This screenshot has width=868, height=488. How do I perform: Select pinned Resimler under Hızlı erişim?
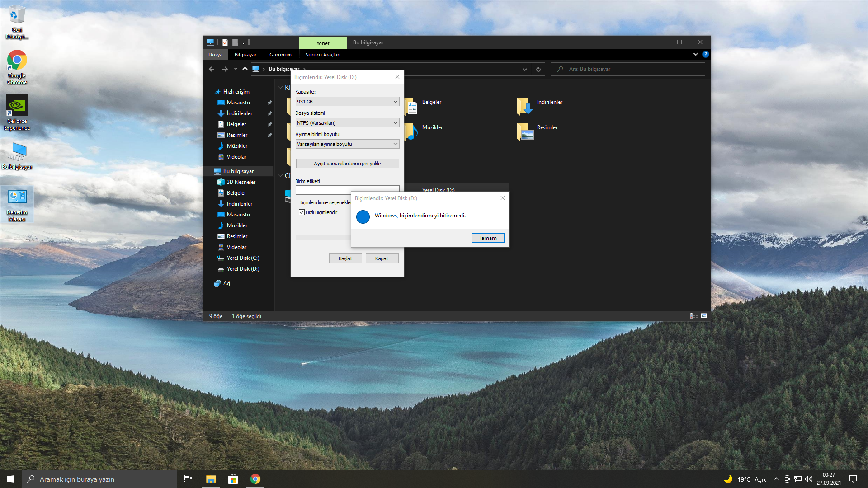point(237,135)
